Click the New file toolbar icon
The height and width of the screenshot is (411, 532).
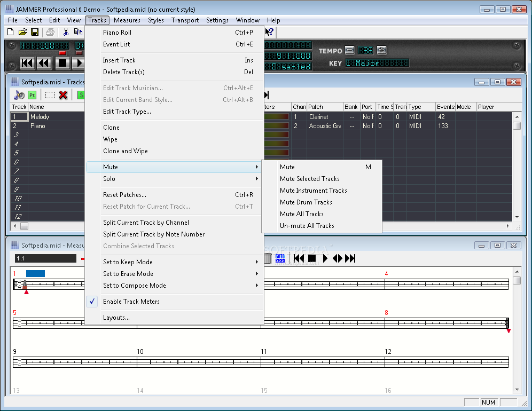[x=11, y=32]
